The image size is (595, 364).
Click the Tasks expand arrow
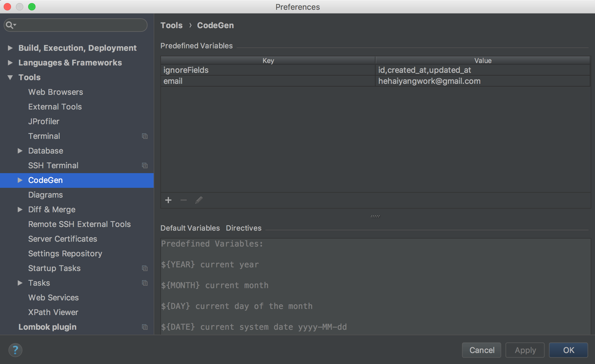tap(21, 282)
